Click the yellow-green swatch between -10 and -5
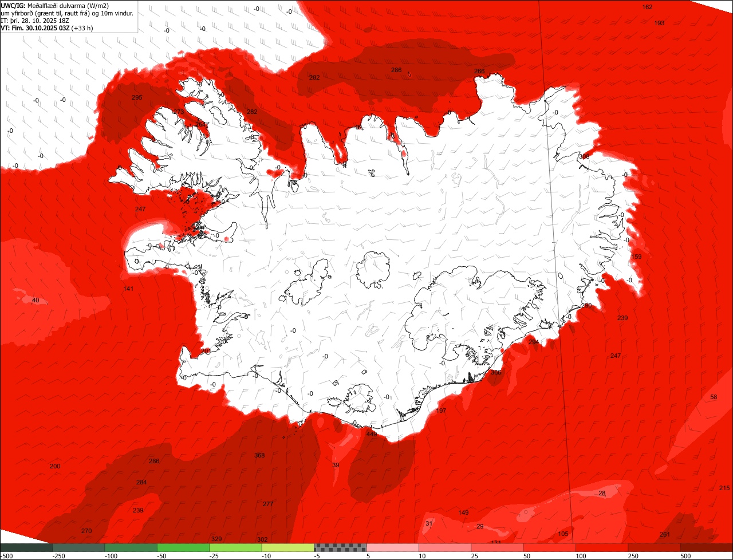 tap(288, 547)
